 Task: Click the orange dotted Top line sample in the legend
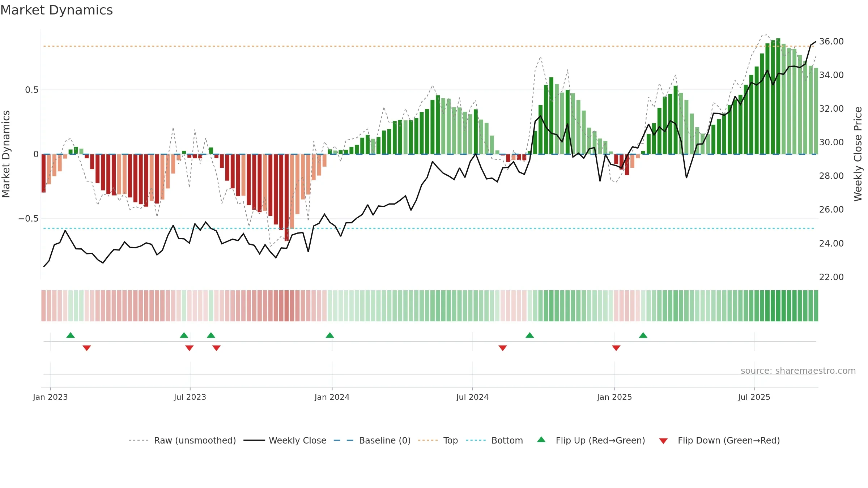428,440
